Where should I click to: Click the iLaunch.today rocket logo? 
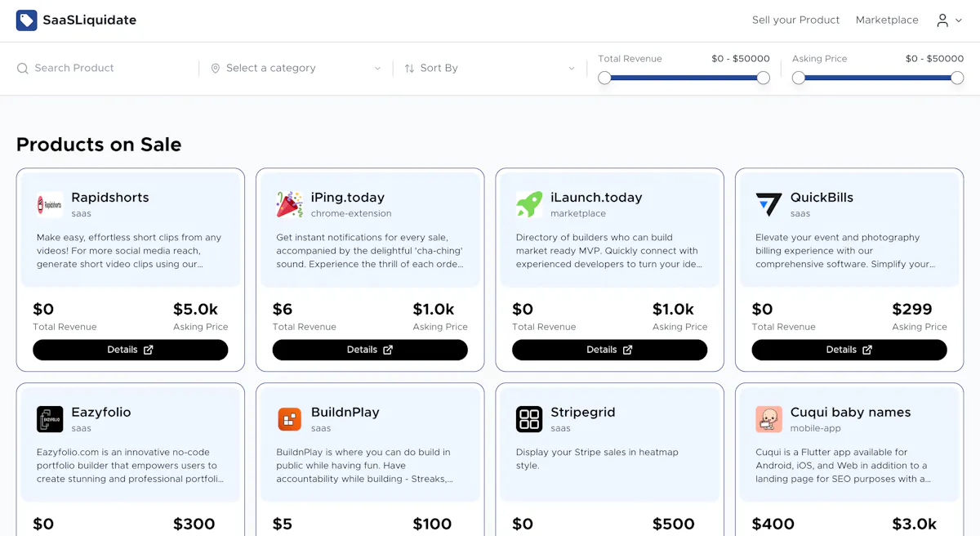(529, 204)
